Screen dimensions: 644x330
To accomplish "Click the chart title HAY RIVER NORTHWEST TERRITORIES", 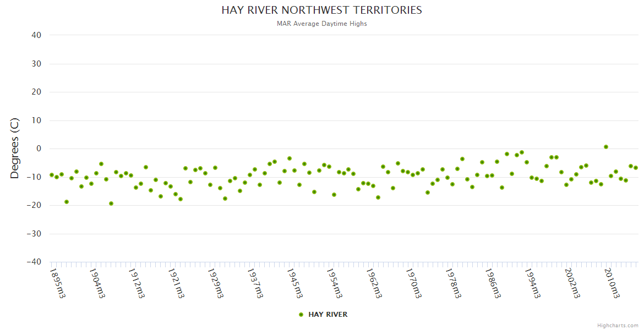I will [322, 10].
